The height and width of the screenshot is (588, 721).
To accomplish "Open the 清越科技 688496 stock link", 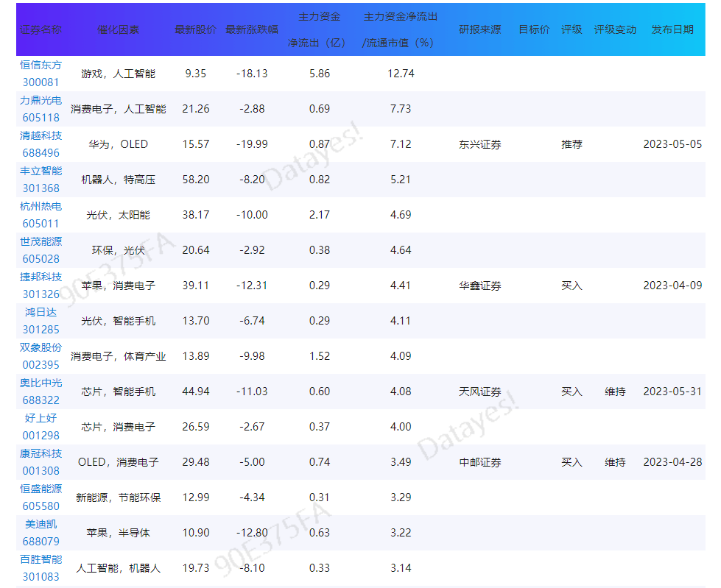I will tap(41, 144).
